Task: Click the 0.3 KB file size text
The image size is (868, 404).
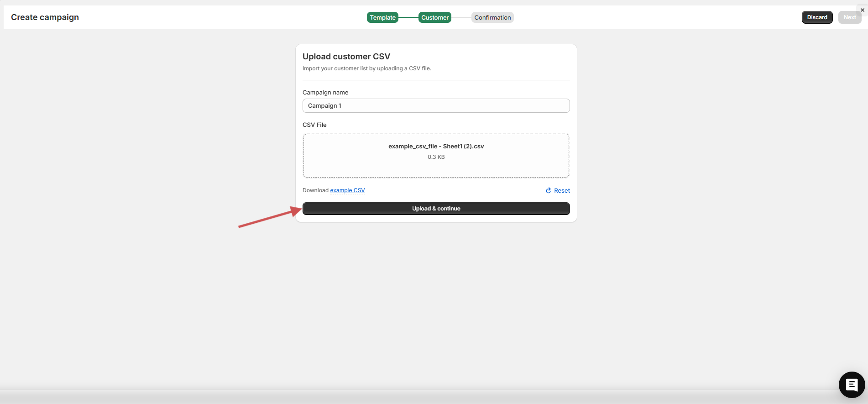Action: pyautogui.click(x=436, y=157)
